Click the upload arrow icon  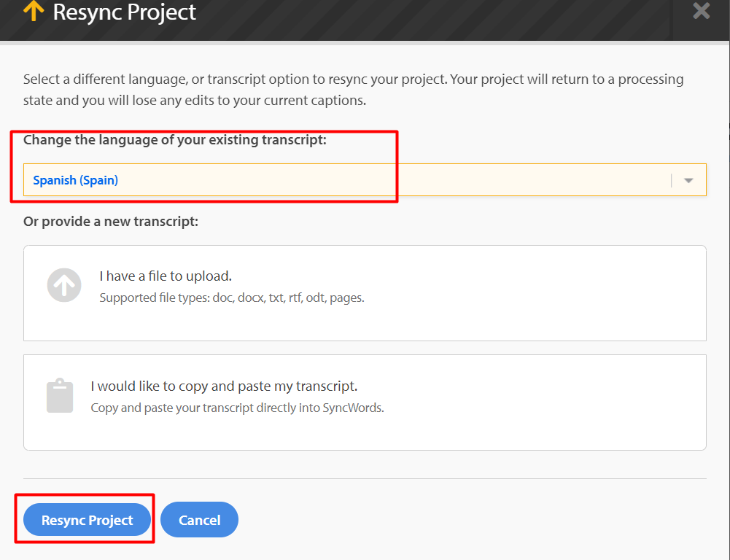tap(64, 285)
